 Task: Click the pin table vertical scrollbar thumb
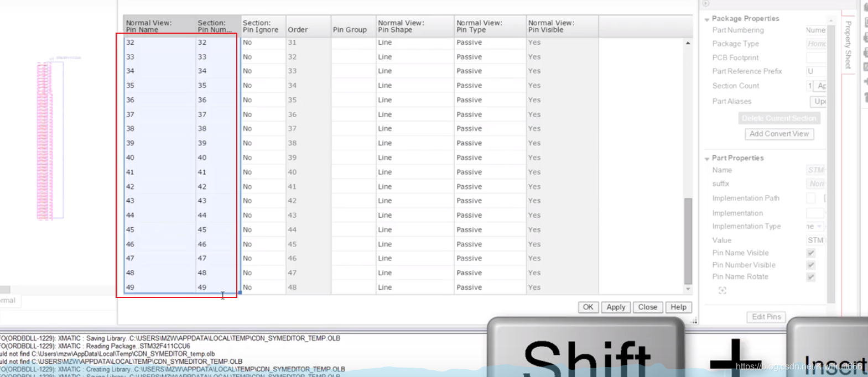point(688,241)
